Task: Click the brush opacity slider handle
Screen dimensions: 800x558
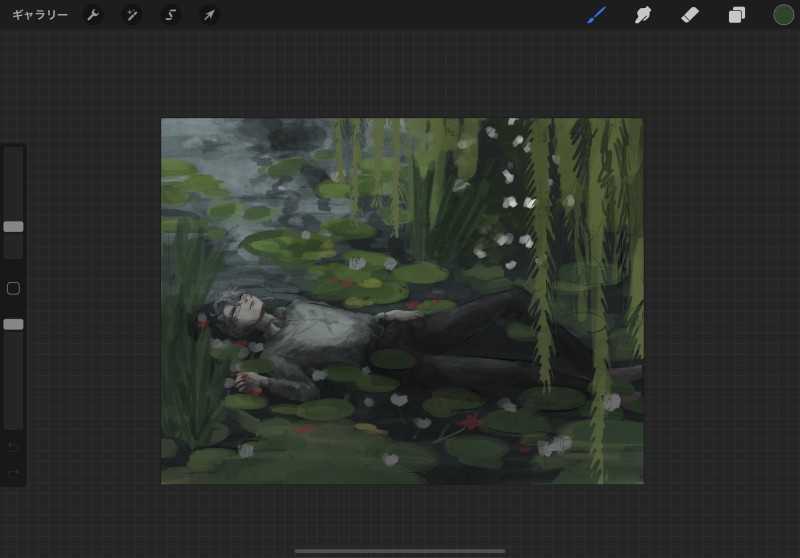Action: 13,324
